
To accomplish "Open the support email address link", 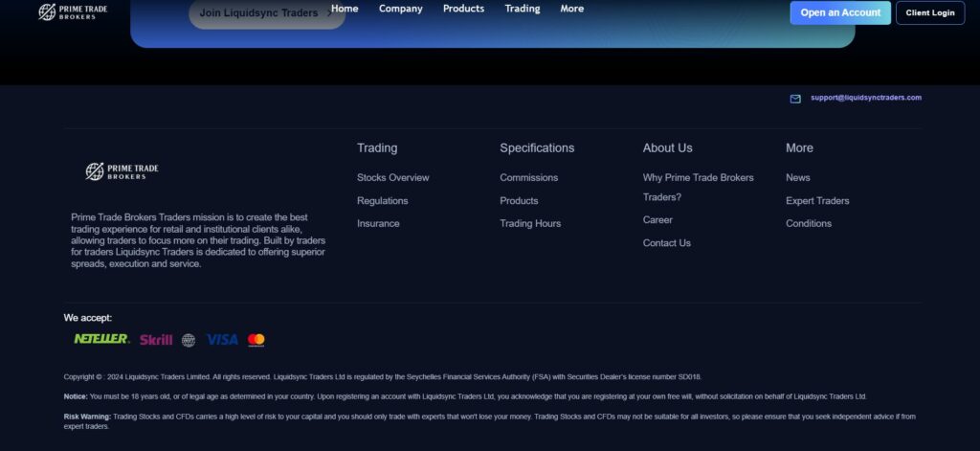I will [865, 98].
